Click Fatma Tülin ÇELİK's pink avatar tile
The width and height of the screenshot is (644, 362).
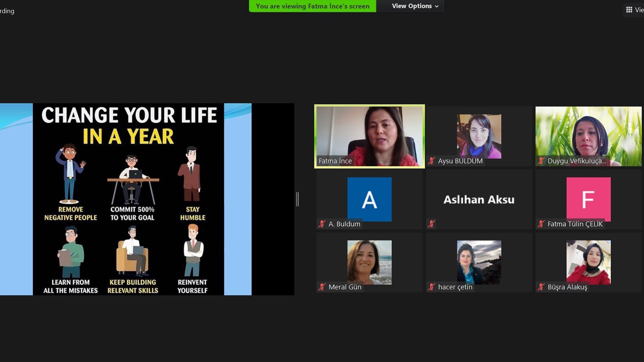click(x=588, y=199)
